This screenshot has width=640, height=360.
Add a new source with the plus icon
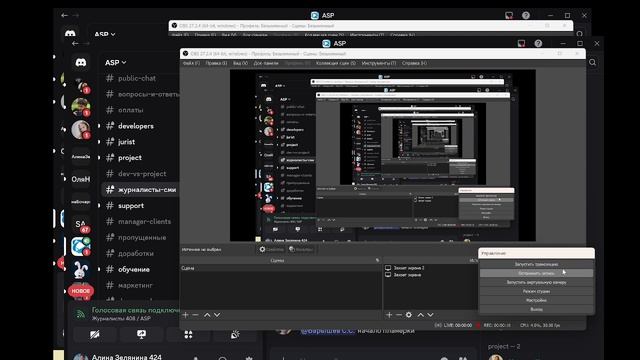pyautogui.click(x=389, y=315)
